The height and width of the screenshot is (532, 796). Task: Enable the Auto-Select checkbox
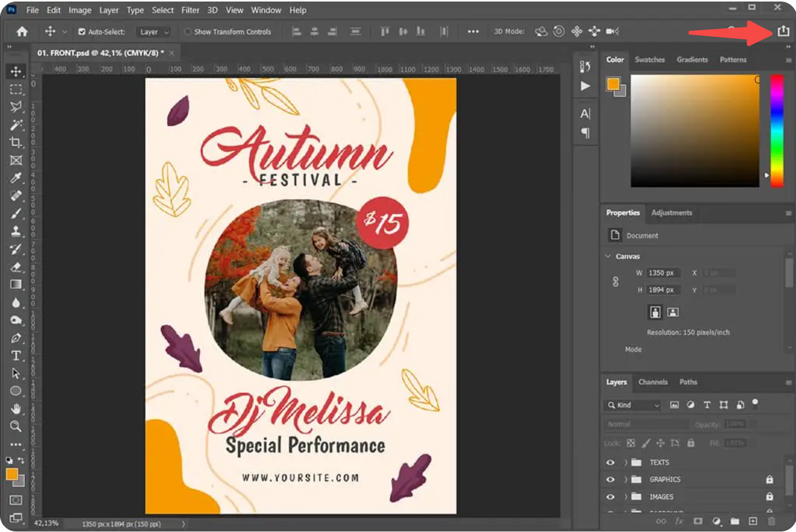pos(82,31)
